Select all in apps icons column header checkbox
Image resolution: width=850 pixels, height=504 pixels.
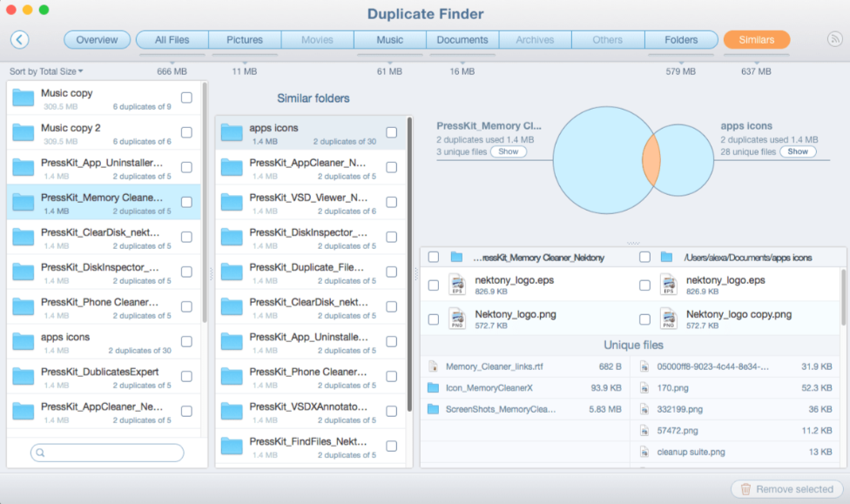[x=644, y=257]
